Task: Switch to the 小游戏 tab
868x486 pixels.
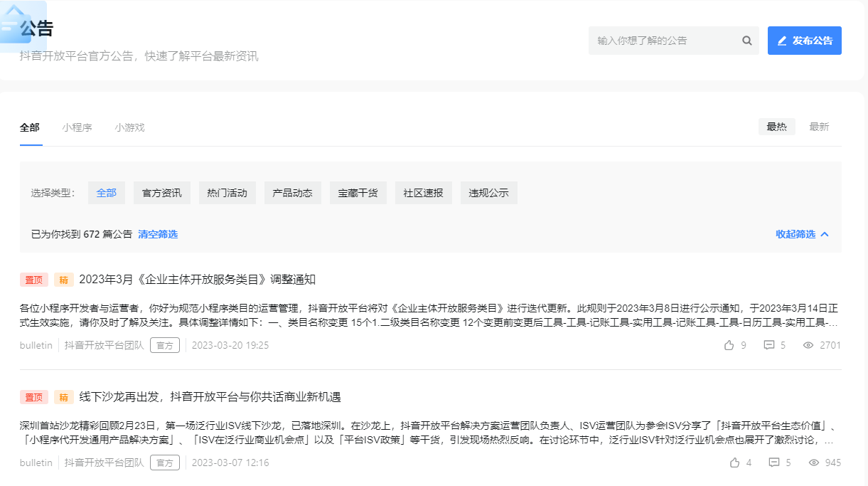Action: pyautogui.click(x=129, y=127)
